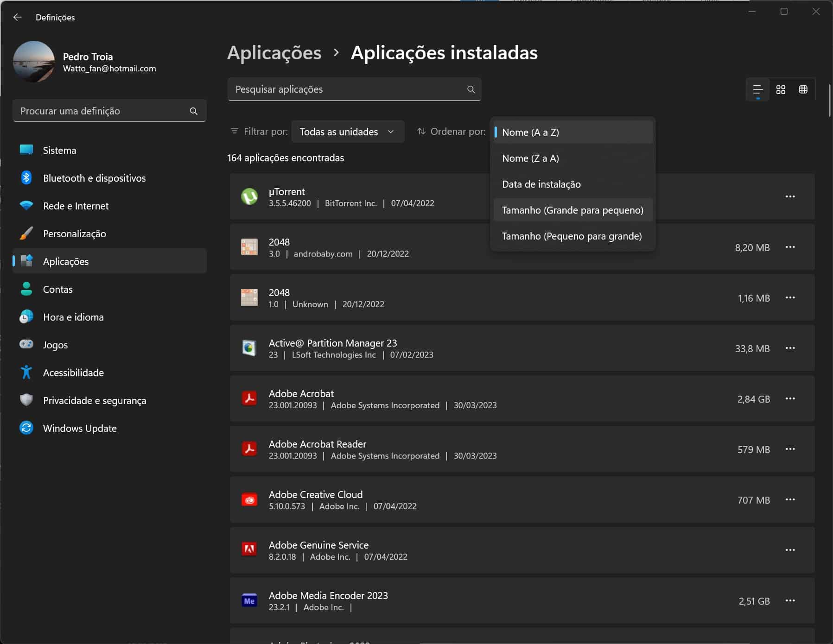
Task: Switch to grid view layout icon
Action: pos(781,89)
